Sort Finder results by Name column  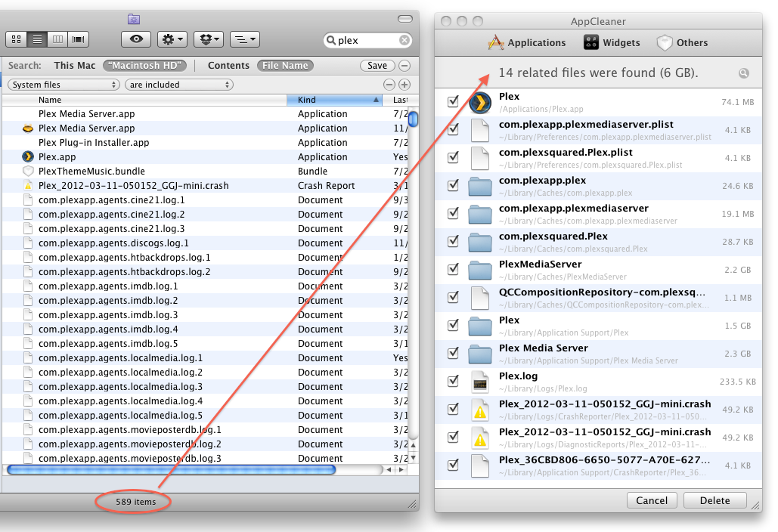[x=144, y=100]
